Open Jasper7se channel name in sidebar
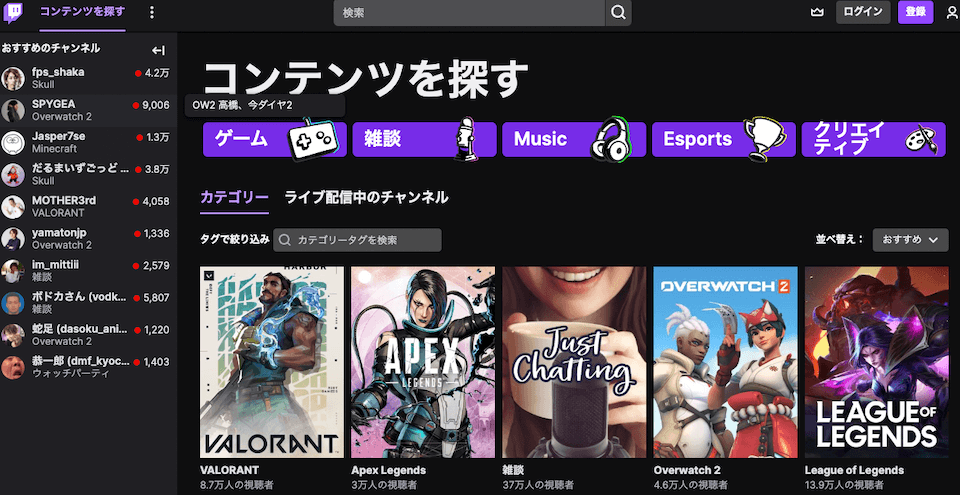960x495 pixels. [x=59, y=137]
